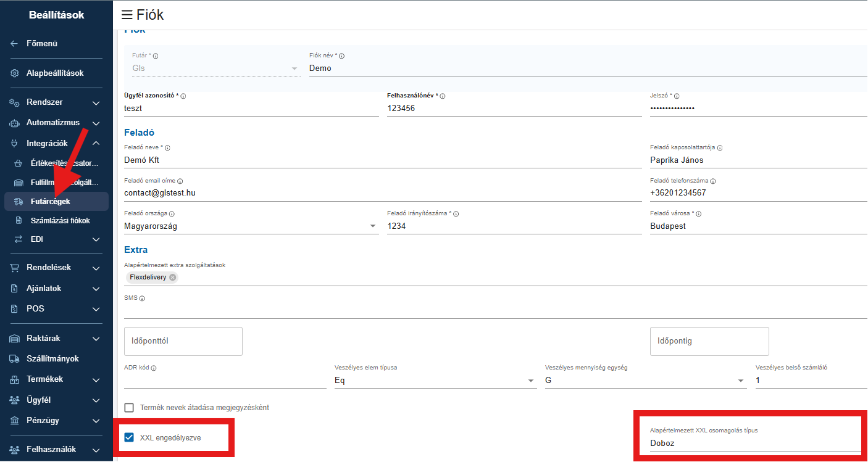The height and width of the screenshot is (462, 868).
Task: Click the gear icon for Alapbeállítások
Action: (x=15, y=73)
